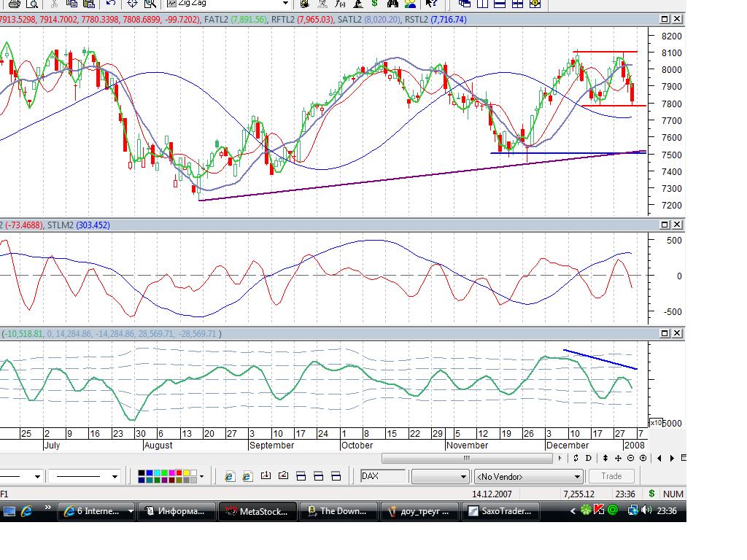
Task: Switch to the MetaStock taskbar button
Action: [x=258, y=511]
